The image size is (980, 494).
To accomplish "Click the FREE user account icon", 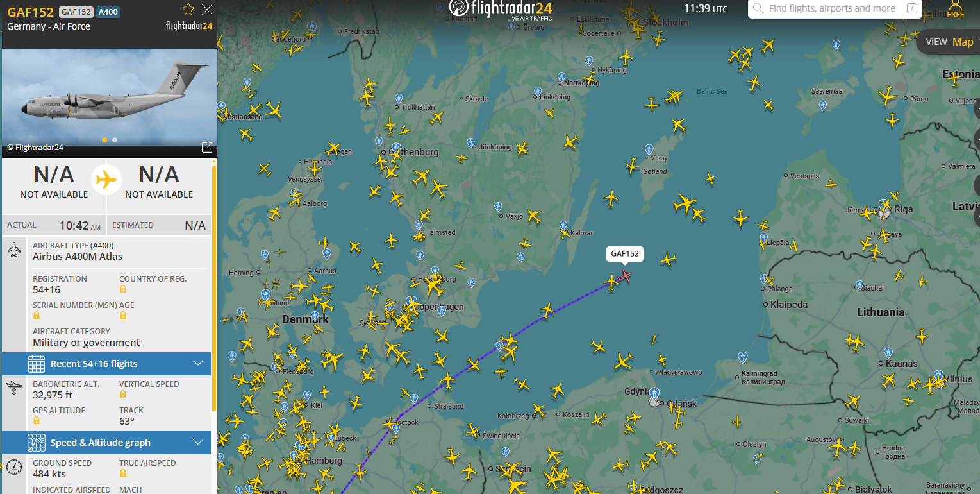I will (x=955, y=9).
